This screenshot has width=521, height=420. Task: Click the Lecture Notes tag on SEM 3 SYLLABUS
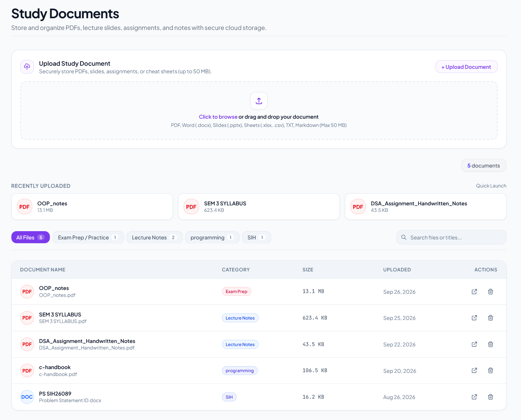click(x=240, y=318)
